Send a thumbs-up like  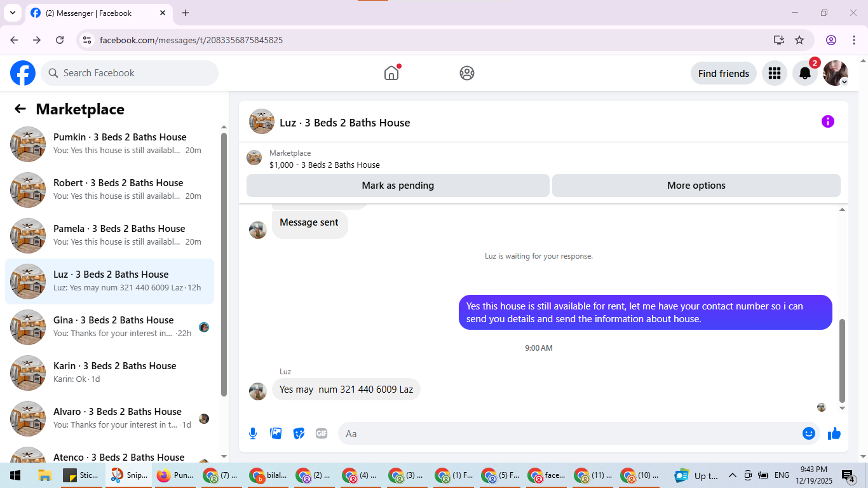(x=834, y=433)
